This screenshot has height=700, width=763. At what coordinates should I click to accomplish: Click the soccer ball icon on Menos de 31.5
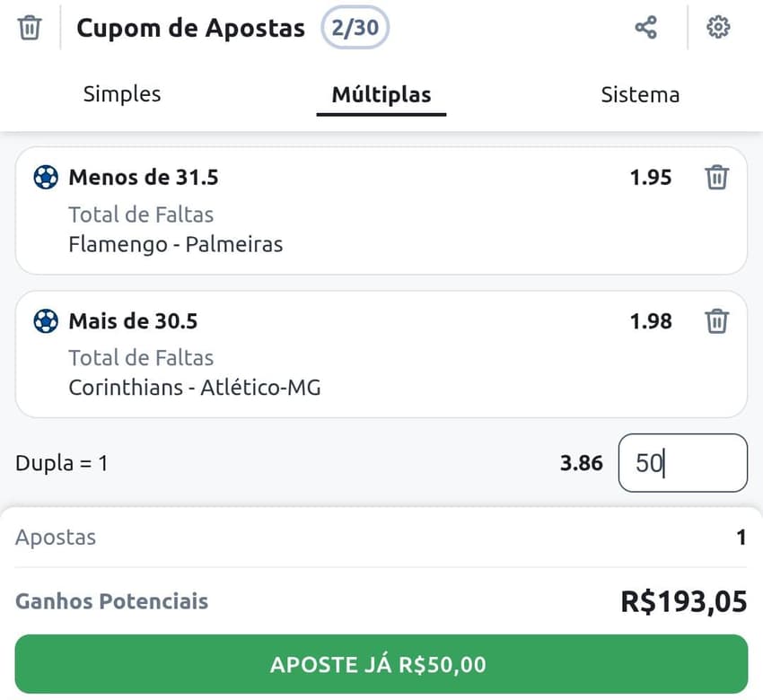point(44,177)
